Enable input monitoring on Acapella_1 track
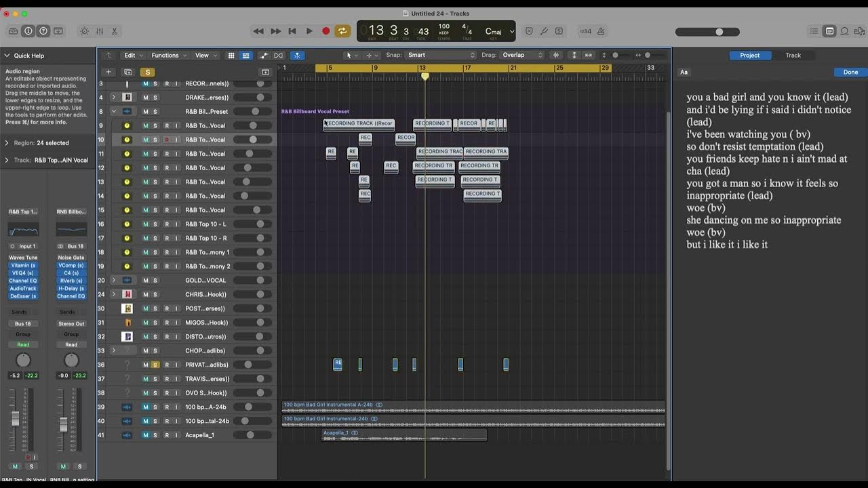This screenshot has width=868, height=488. (176, 435)
